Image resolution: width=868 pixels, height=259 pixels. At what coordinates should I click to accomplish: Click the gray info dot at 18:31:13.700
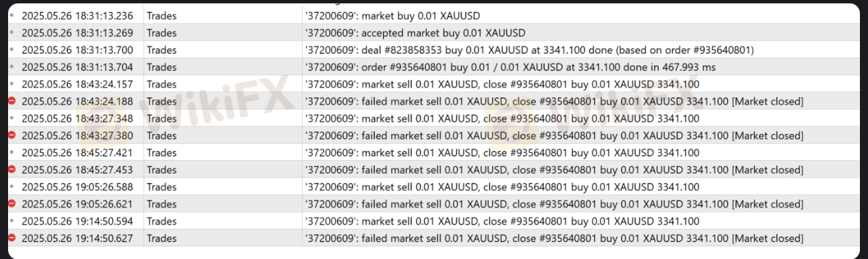click(x=12, y=50)
